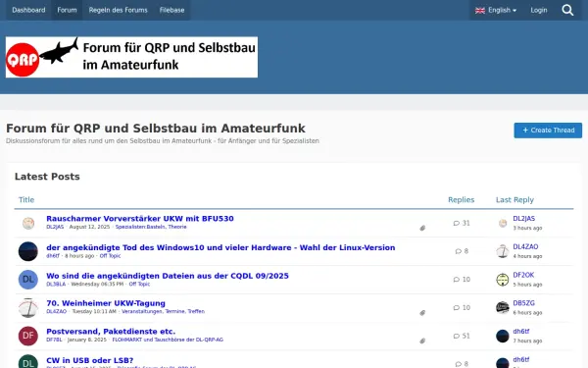Viewport: 588px width, 368px height.
Task: Click author DL4ZAO under the Weinheimer UKW-Tagung thread title
Action: pyautogui.click(x=56, y=311)
